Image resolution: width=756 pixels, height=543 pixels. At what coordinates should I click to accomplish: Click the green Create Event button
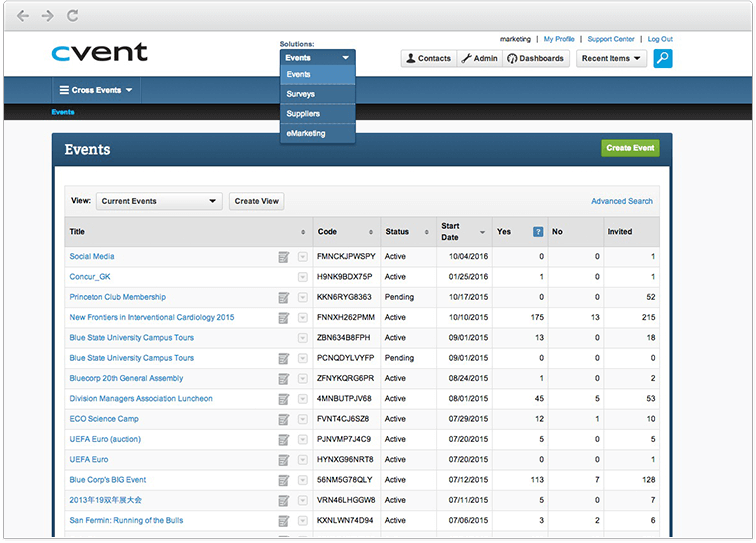(x=630, y=148)
